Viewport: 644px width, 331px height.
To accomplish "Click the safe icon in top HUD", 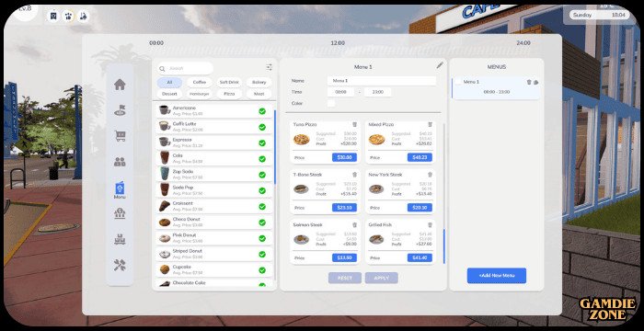I will pyautogui.click(x=53, y=16).
